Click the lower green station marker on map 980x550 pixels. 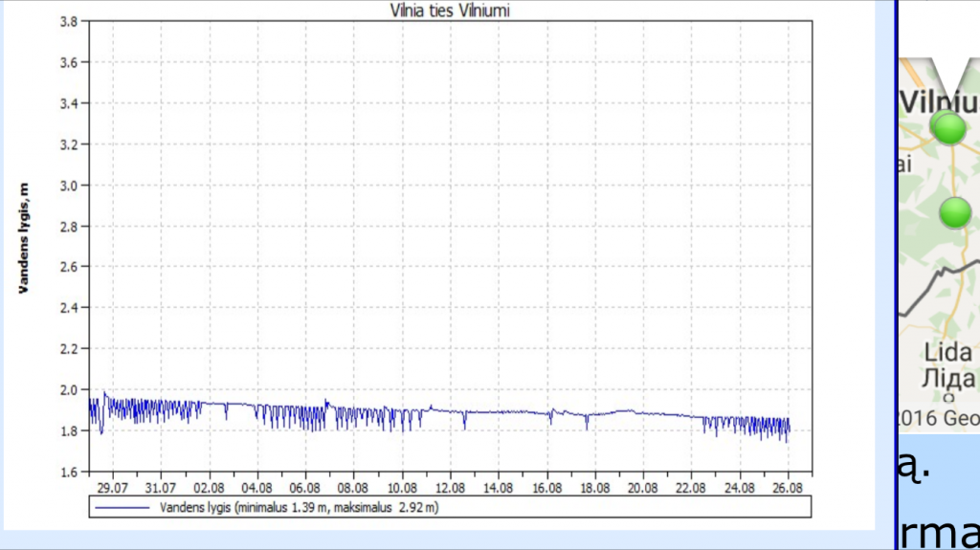pos(954,212)
